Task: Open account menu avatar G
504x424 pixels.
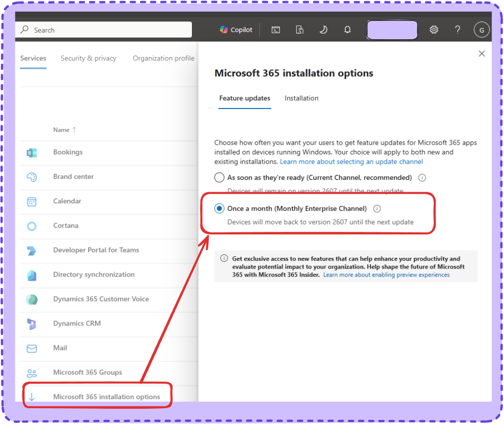Action: 482,30
